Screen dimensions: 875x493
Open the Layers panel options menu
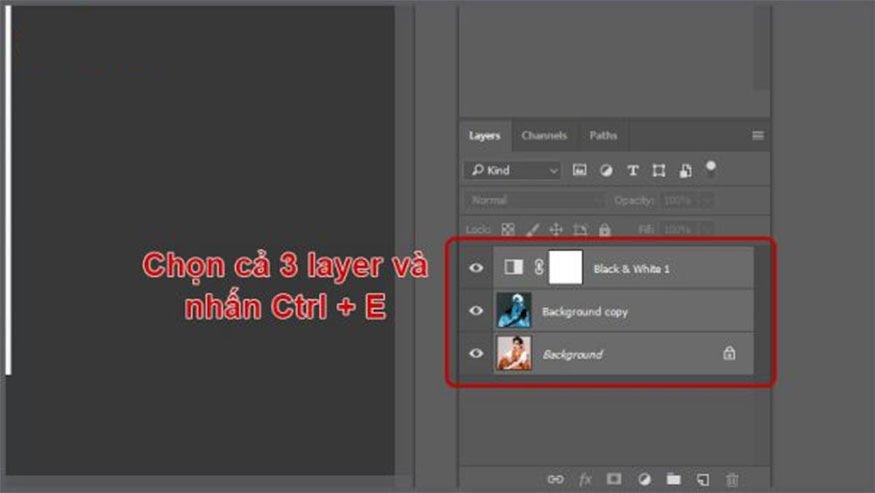[757, 135]
